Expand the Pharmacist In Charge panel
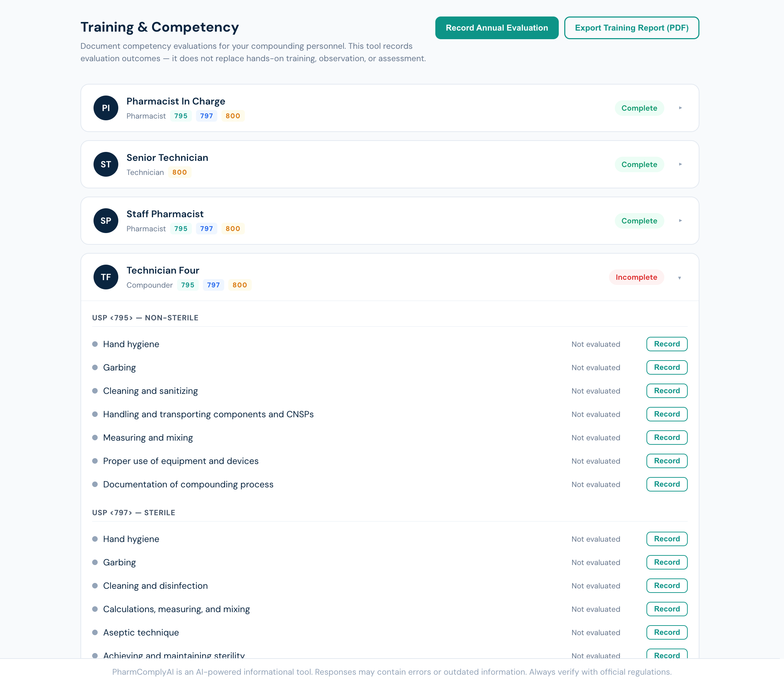Screen dimensions: 784x685 click(680, 108)
